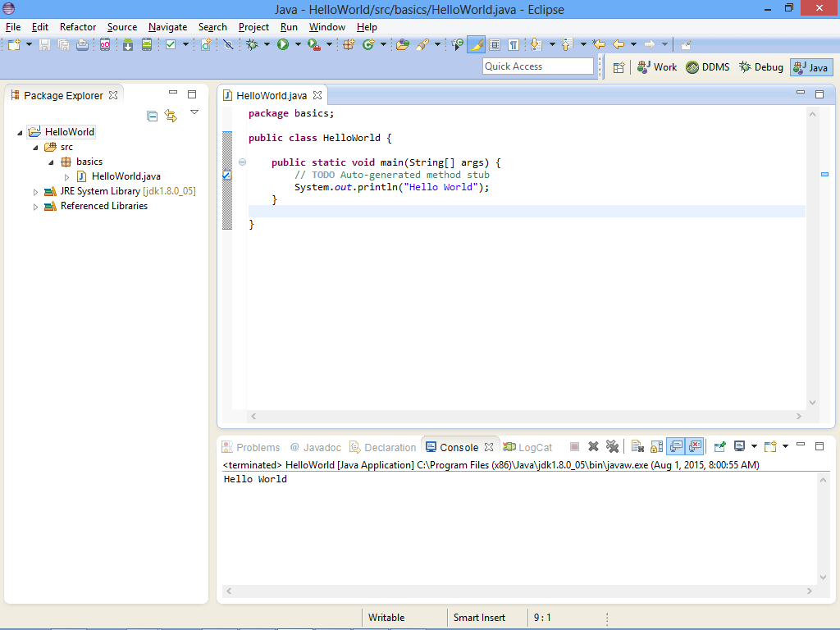Run Android Lint check icon

click(x=171, y=45)
